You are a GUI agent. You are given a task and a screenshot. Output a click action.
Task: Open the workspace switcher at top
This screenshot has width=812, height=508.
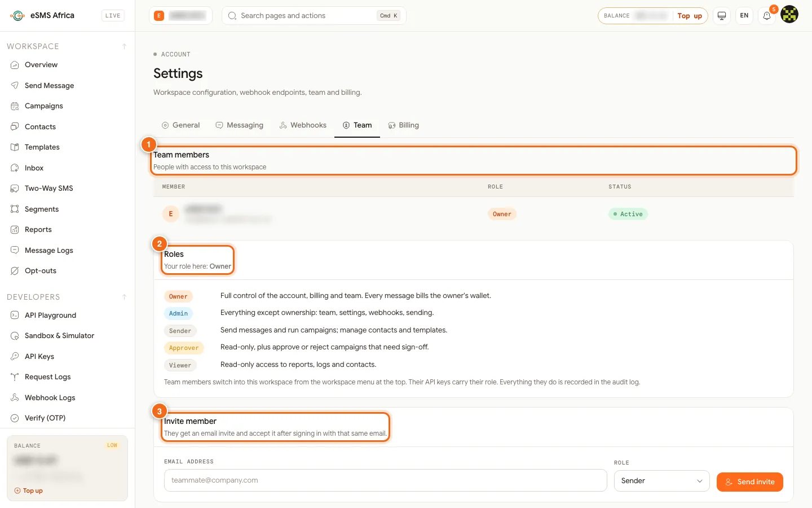click(180, 16)
